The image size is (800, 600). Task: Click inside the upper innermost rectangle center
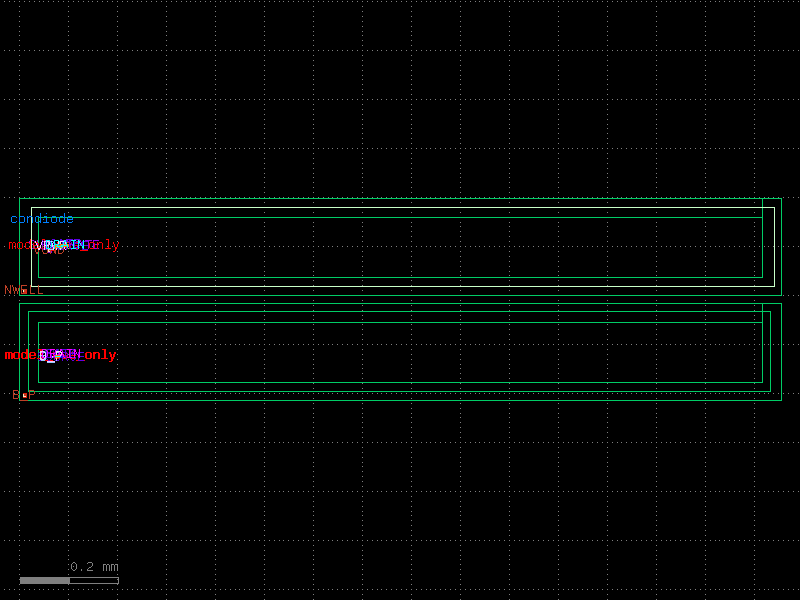click(400, 247)
